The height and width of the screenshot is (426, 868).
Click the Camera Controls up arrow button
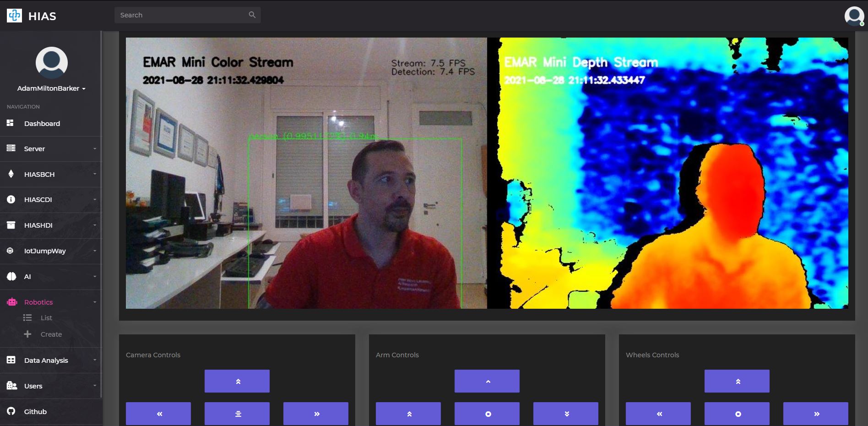point(237,381)
